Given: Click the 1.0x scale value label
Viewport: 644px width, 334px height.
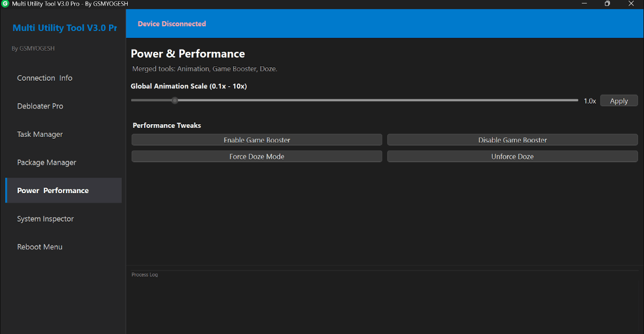Looking at the screenshot, I should [x=589, y=101].
